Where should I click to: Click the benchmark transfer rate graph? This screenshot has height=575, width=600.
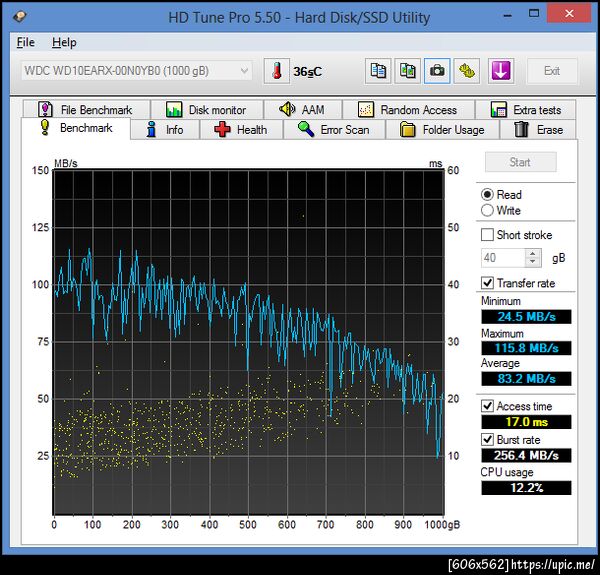point(248,342)
